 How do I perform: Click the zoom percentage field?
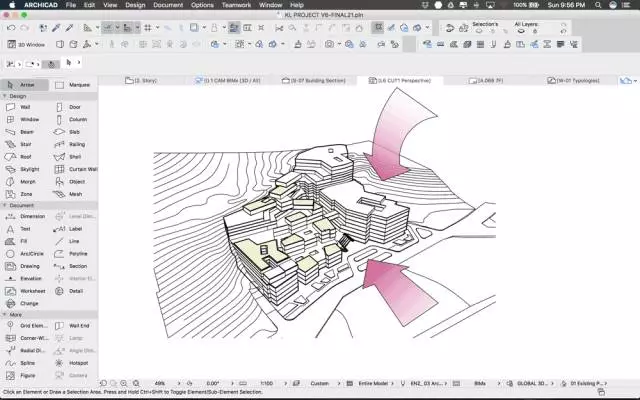(160, 383)
